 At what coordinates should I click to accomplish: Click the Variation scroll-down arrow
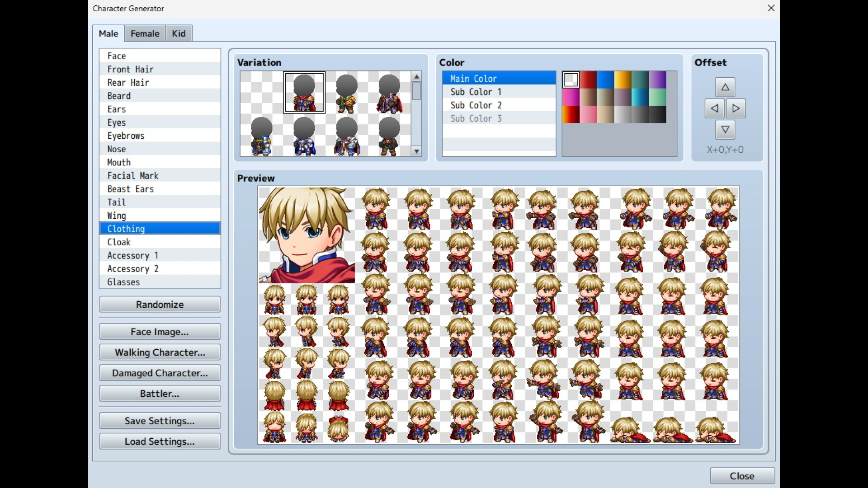click(x=416, y=152)
